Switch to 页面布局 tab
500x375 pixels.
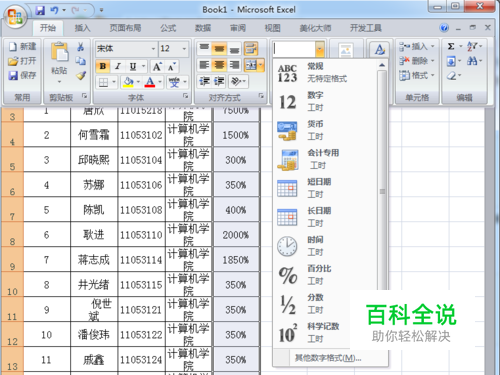click(x=125, y=28)
